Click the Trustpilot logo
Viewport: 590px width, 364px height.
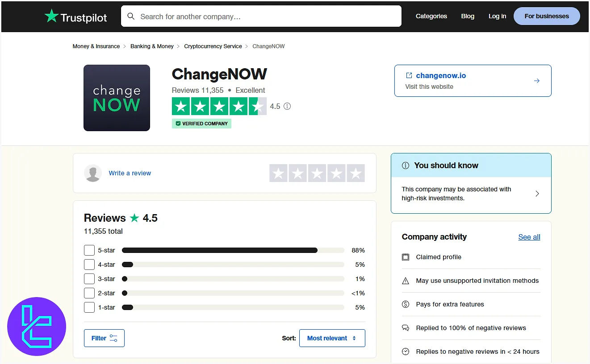click(76, 17)
